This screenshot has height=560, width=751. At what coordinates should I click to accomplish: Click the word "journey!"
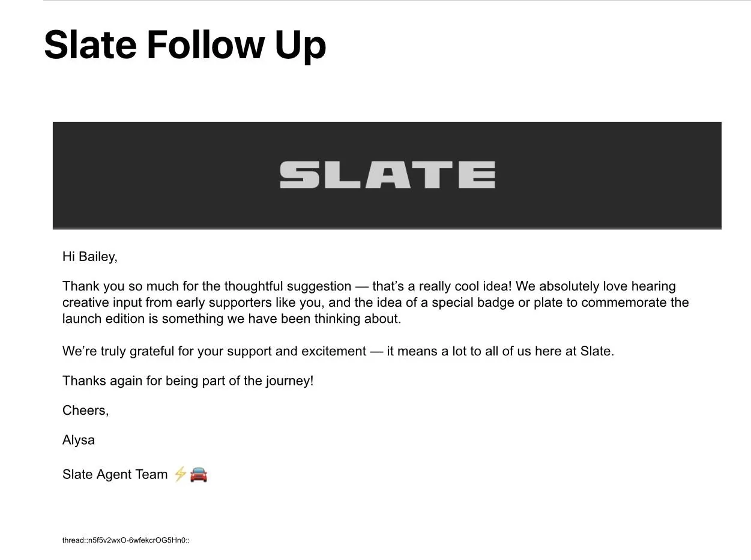(x=289, y=381)
